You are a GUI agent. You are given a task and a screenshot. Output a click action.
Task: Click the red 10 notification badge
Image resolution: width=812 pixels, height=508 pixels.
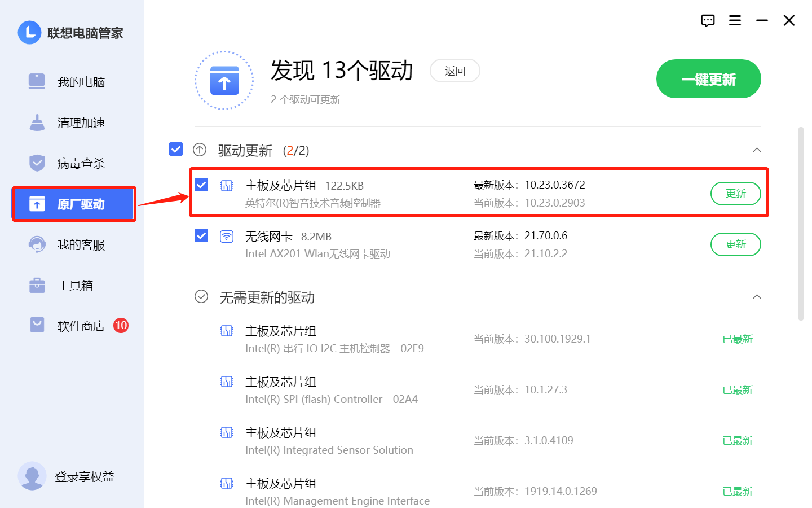click(x=121, y=325)
